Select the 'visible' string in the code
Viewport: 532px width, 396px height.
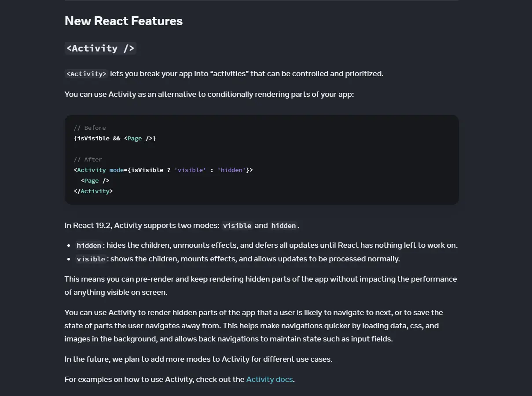pyautogui.click(x=191, y=170)
